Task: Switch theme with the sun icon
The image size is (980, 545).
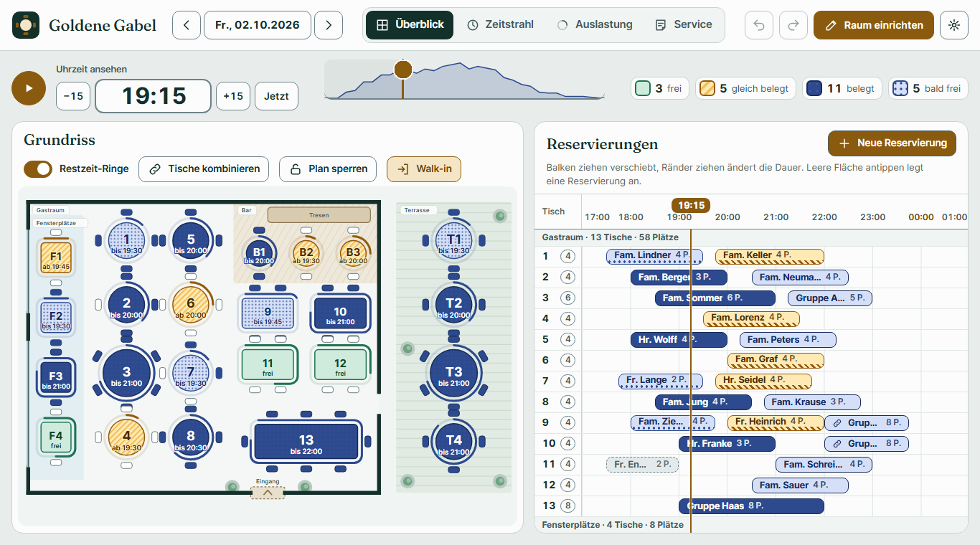Action: click(953, 25)
